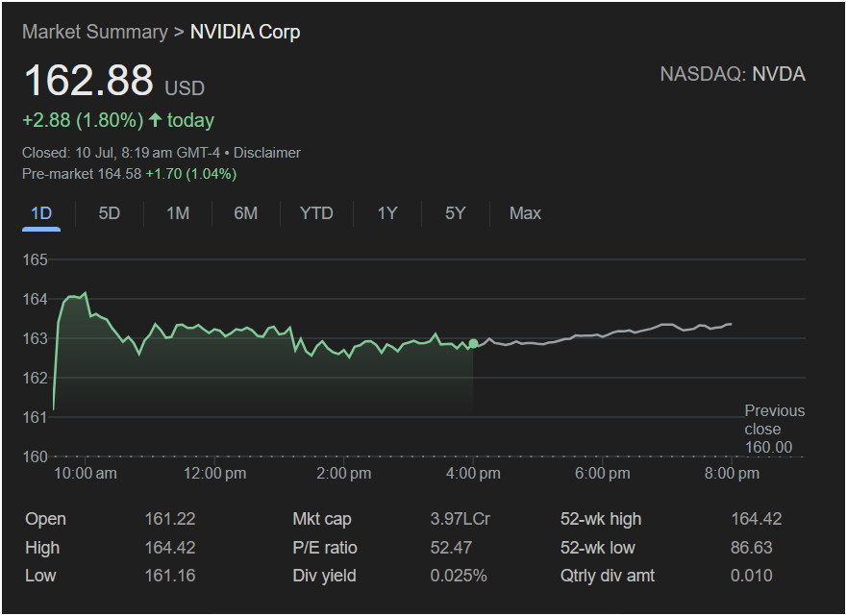Click the NASDAQ: NVDA ticker label
Viewport: 847px width, 616px height.
tap(733, 74)
